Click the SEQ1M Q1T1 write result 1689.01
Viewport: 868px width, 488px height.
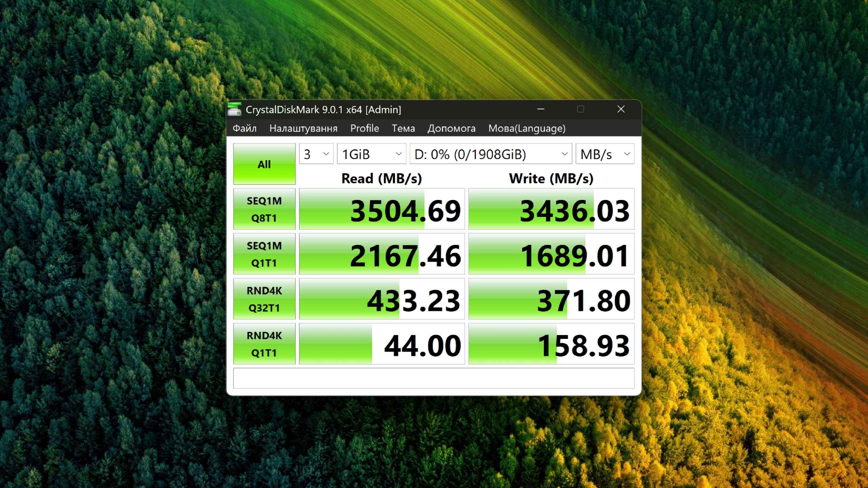pyautogui.click(x=551, y=254)
